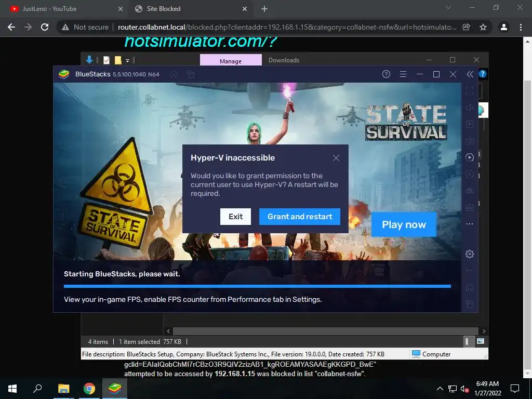The height and width of the screenshot is (399, 532).
Task: Open a new Chrome tab
Action: (x=264, y=9)
